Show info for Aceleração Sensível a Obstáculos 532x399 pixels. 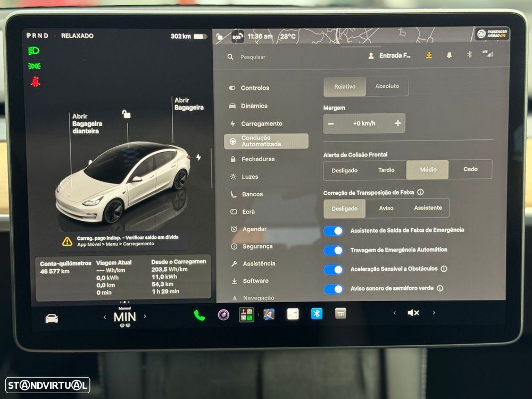[444, 269]
